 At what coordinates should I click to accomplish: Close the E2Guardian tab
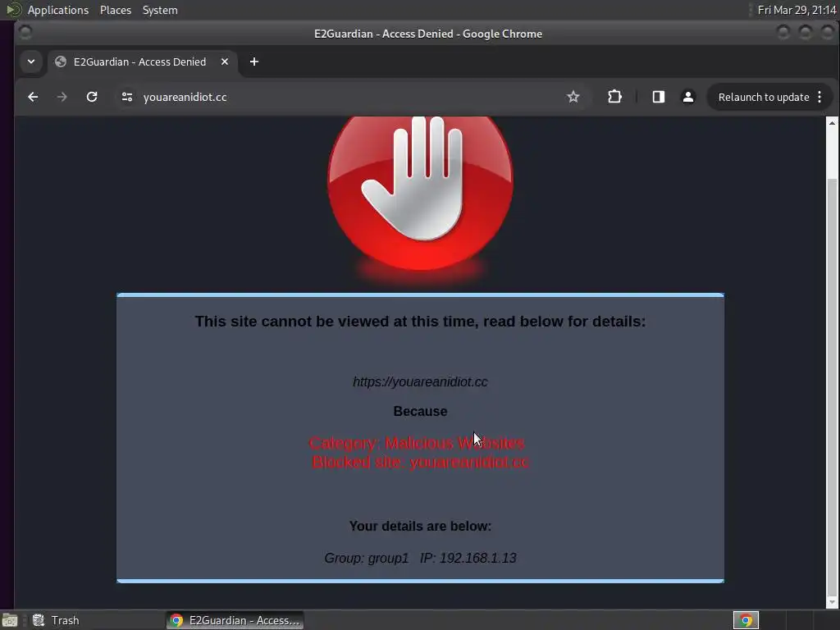pyautogui.click(x=225, y=62)
